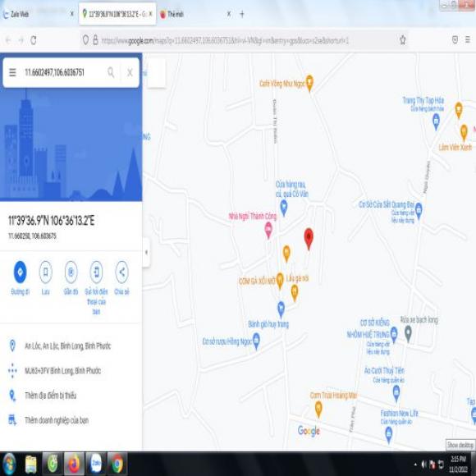This screenshot has height=476, width=476.
Task: Click the browser URL address bar
Action: tap(245, 40)
